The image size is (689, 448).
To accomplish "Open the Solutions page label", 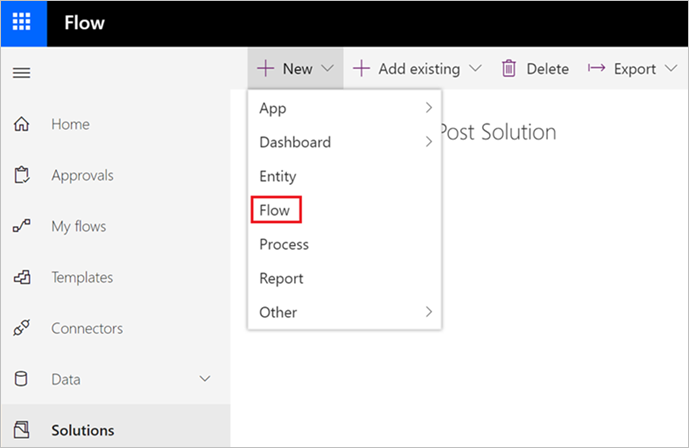I will click(x=83, y=430).
